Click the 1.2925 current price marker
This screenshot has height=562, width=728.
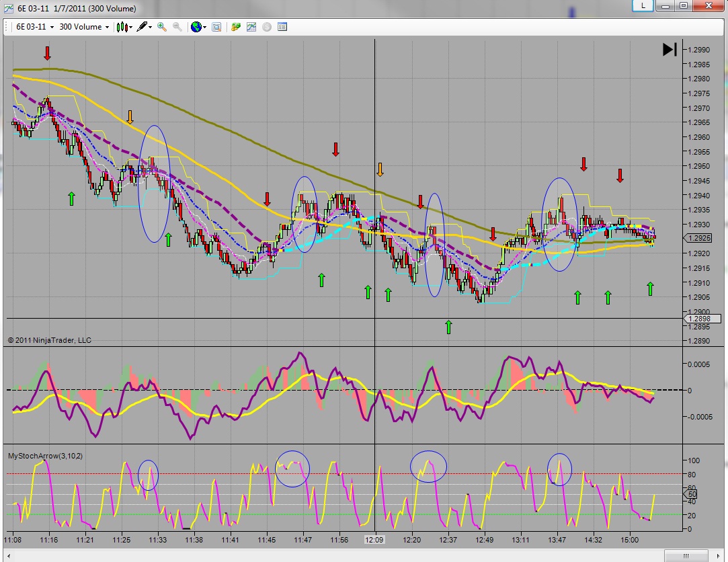[698, 238]
